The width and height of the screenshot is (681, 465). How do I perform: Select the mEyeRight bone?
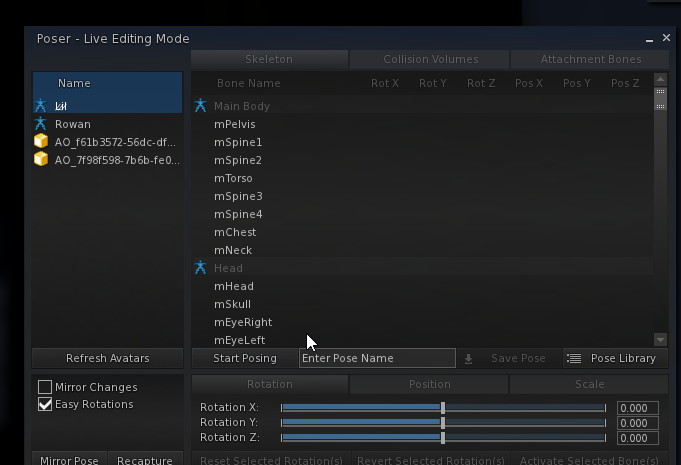click(x=423, y=322)
